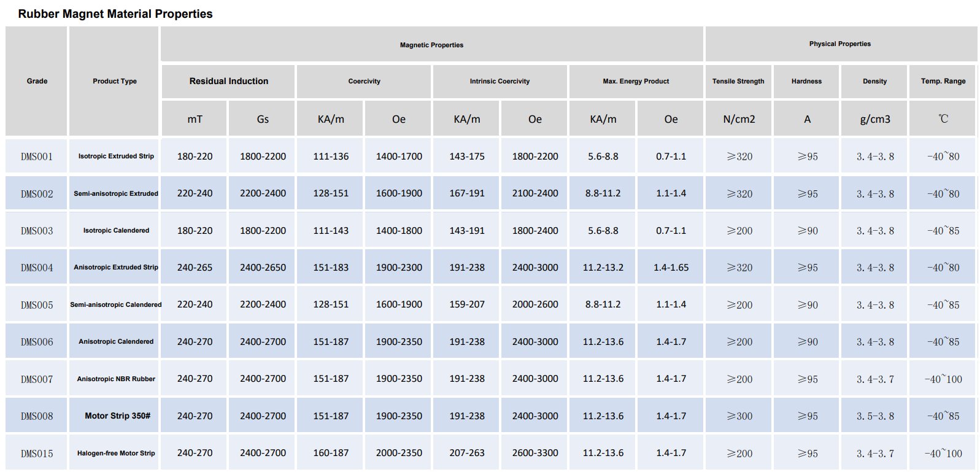Select 151-183 coercivity value for DMS004
This screenshot has width=980, height=472.
pos(331,268)
